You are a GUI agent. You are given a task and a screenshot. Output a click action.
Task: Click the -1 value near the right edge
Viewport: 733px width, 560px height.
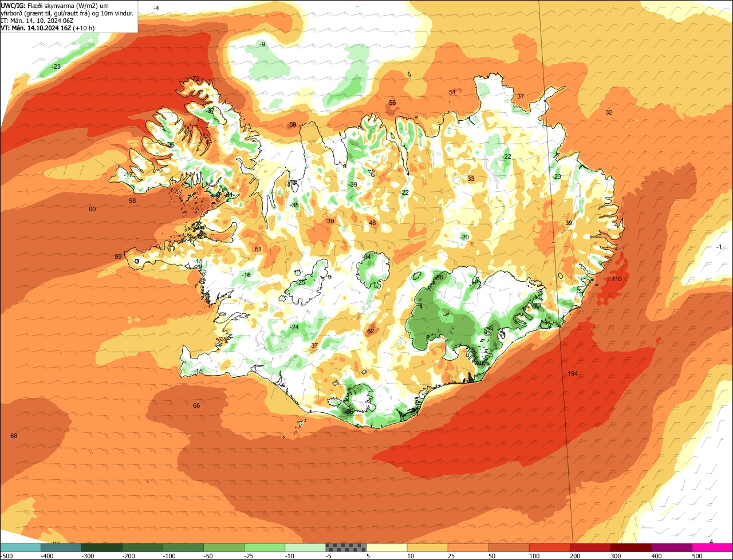(x=719, y=247)
